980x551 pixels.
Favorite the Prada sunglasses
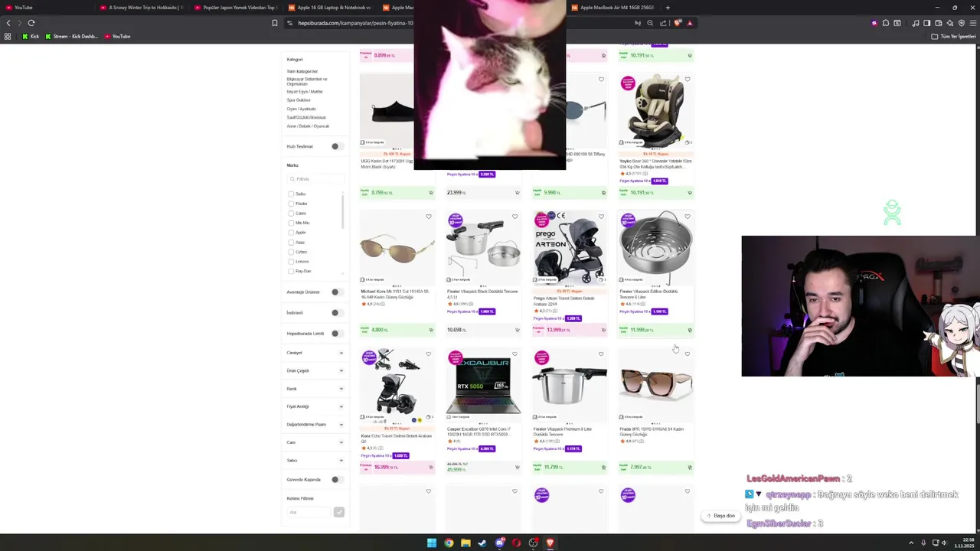pos(687,354)
